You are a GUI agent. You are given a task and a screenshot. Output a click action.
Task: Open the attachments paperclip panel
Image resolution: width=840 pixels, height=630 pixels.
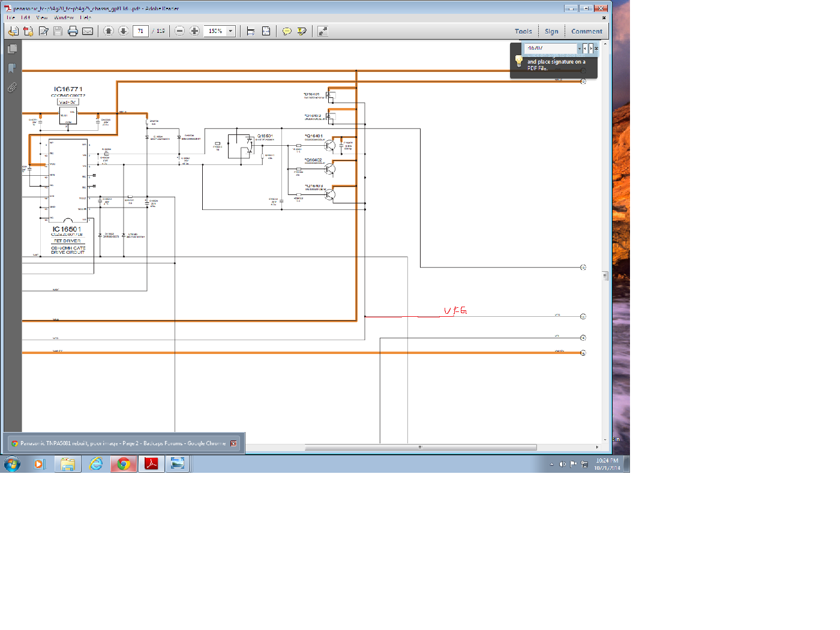click(x=12, y=88)
